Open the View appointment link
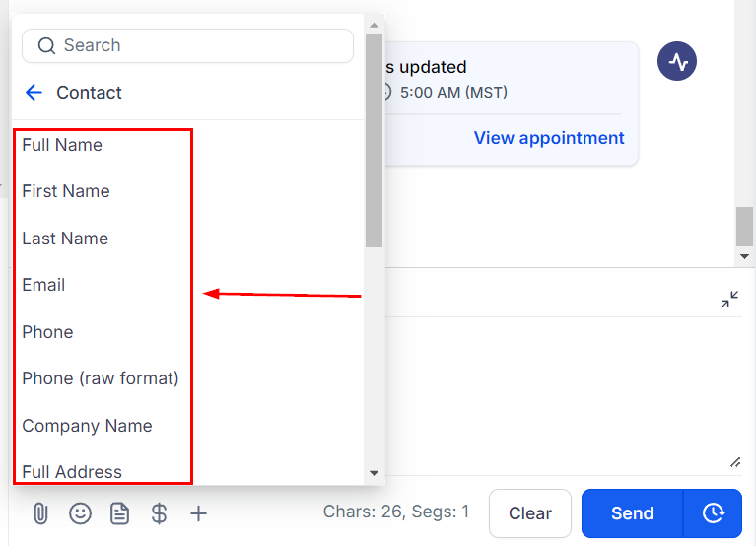This screenshot has width=756, height=546. pyautogui.click(x=549, y=138)
